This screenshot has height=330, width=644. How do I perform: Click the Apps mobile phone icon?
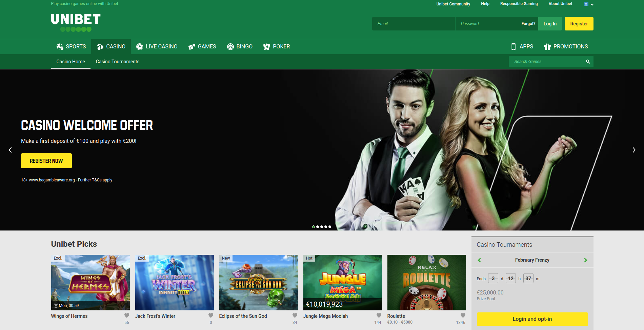(x=514, y=47)
